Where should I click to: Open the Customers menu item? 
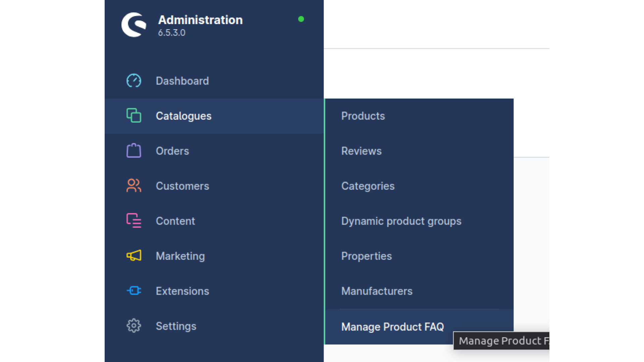click(214, 186)
